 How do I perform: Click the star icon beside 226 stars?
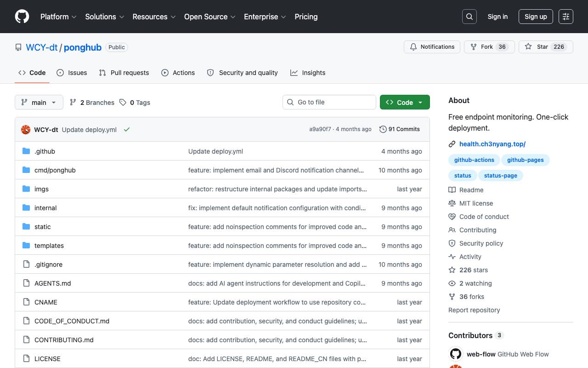[x=452, y=270]
